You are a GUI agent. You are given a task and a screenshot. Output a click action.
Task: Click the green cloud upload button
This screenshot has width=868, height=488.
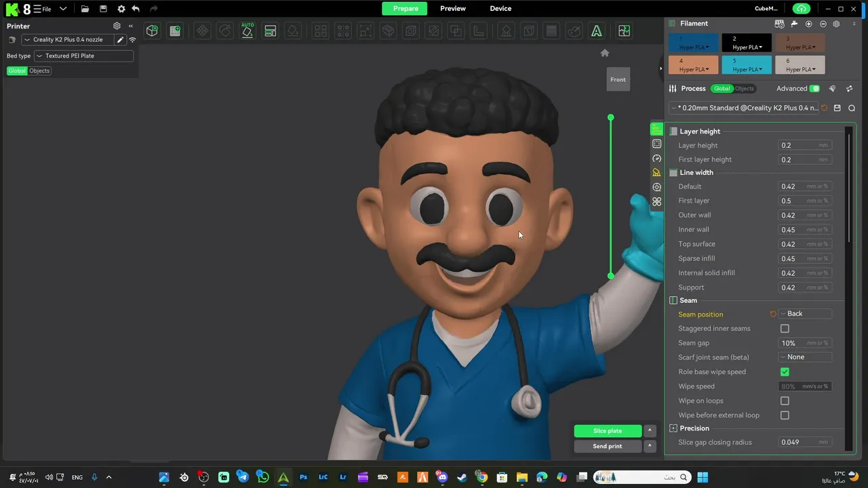pos(802,8)
